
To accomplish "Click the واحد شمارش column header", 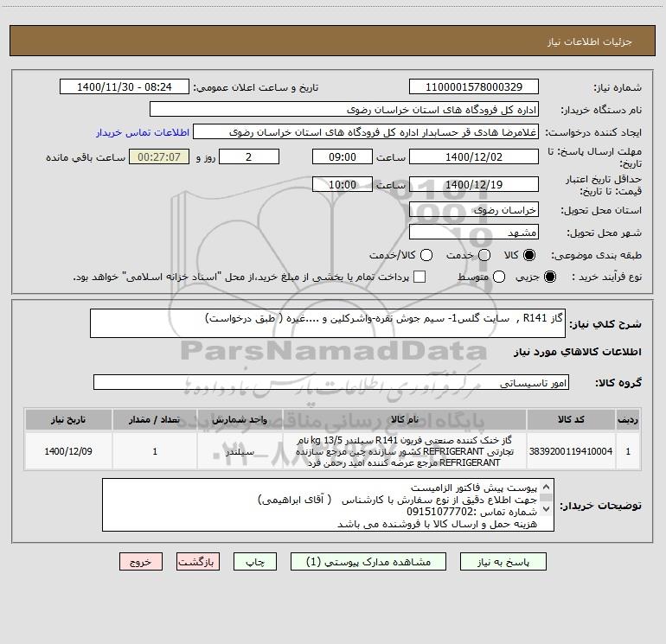I will point(240,419).
